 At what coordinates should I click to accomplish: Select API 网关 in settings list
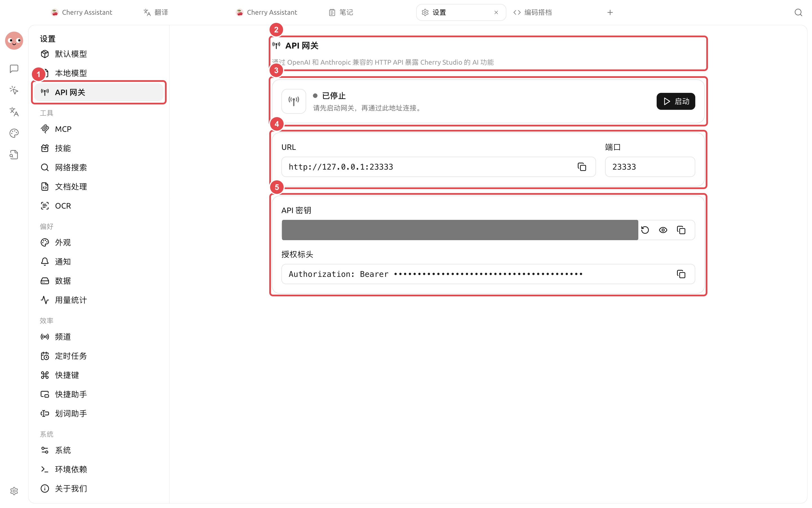click(x=99, y=92)
